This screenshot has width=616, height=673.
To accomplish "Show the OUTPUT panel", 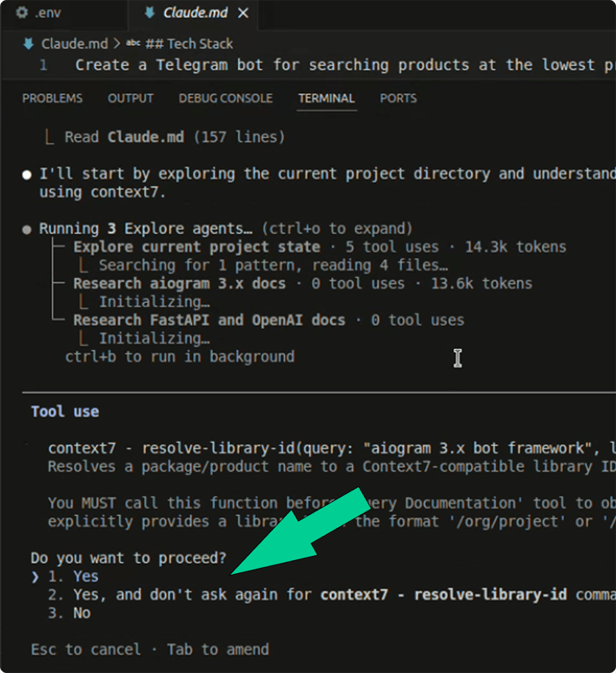I will [130, 98].
